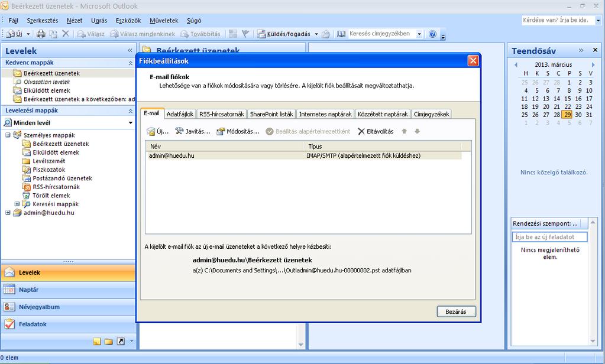Click the Delete X icon in toolbar
Screen dimensions: 605x364
pyautogui.click(x=66, y=34)
